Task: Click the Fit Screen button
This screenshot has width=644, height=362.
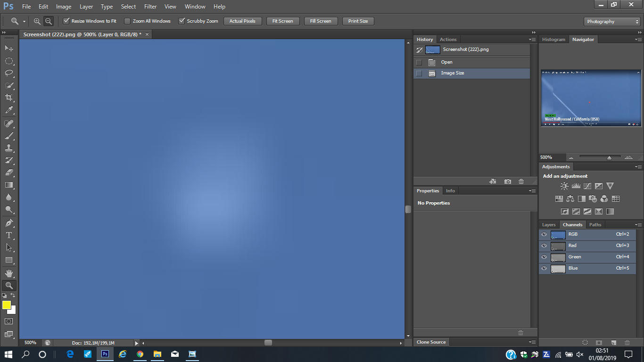Action: (282, 21)
